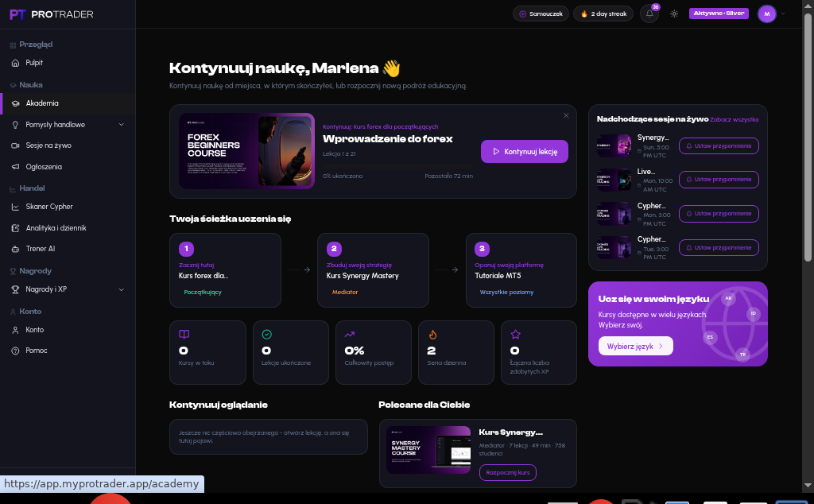This screenshot has height=504, width=814.
Task: Open Forex Beginners Course thumbnail
Action: (x=246, y=151)
